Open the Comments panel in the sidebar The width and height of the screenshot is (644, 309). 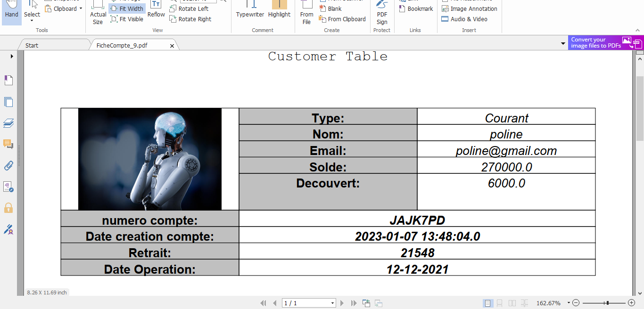pos(8,144)
